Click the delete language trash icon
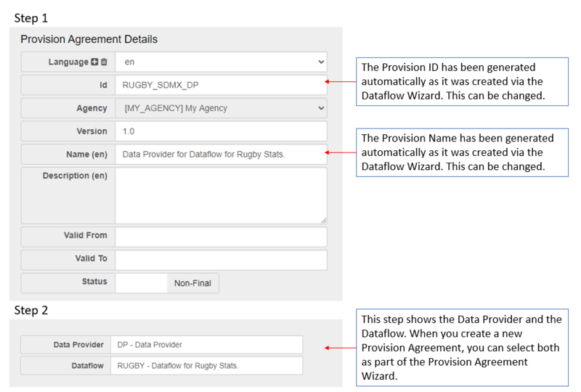Image resolution: width=581 pixels, height=392 pixels. tap(104, 62)
